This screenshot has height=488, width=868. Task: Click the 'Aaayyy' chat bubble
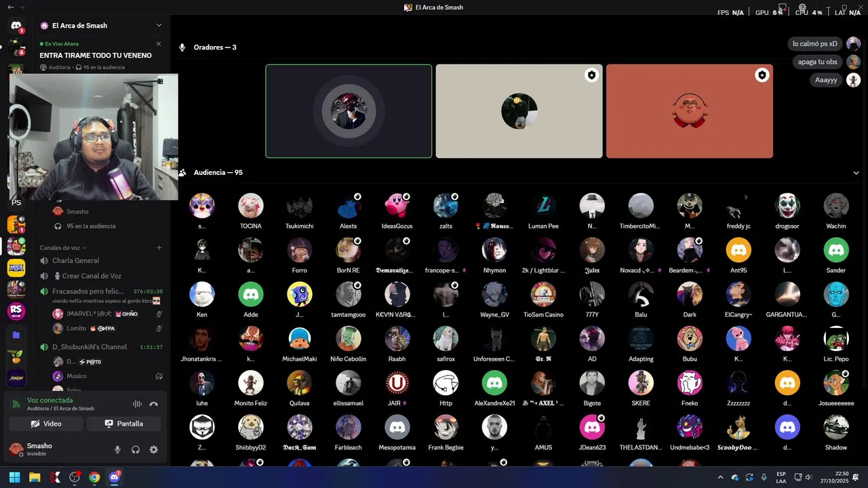tap(826, 80)
